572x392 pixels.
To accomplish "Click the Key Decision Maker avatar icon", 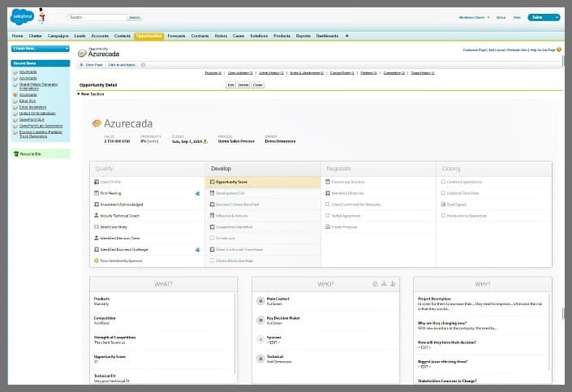I will point(260,321).
